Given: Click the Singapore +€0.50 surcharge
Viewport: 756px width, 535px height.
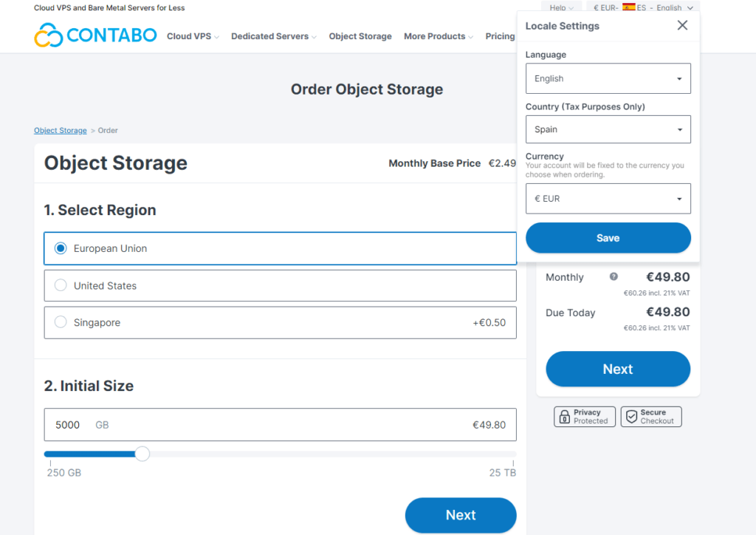Looking at the screenshot, I should click(489, 323).
